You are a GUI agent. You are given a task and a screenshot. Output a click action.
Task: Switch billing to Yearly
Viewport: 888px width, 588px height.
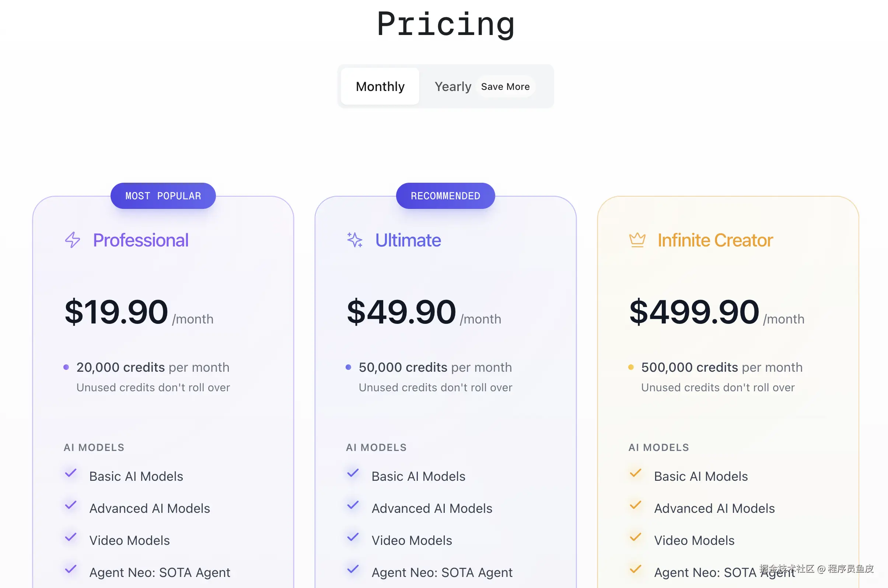(452, 87)
